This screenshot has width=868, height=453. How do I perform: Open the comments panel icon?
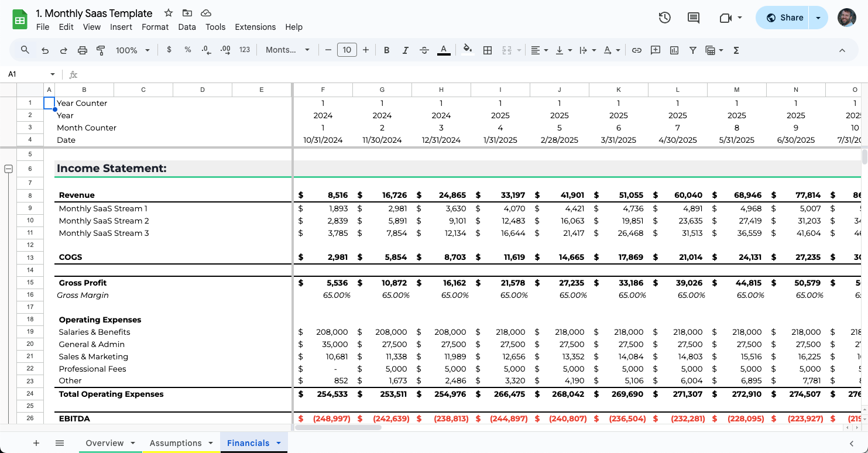pyautogui.click(x=694, y=18)
